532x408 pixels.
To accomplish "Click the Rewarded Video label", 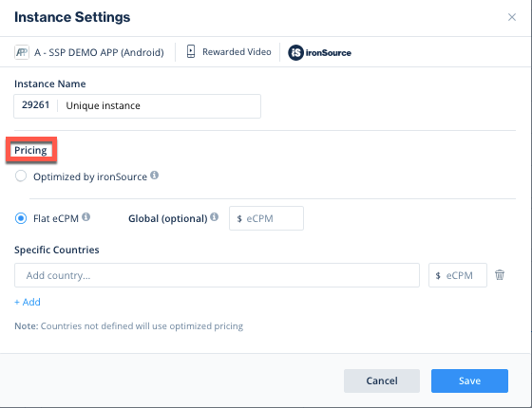I will click(237, 52).
